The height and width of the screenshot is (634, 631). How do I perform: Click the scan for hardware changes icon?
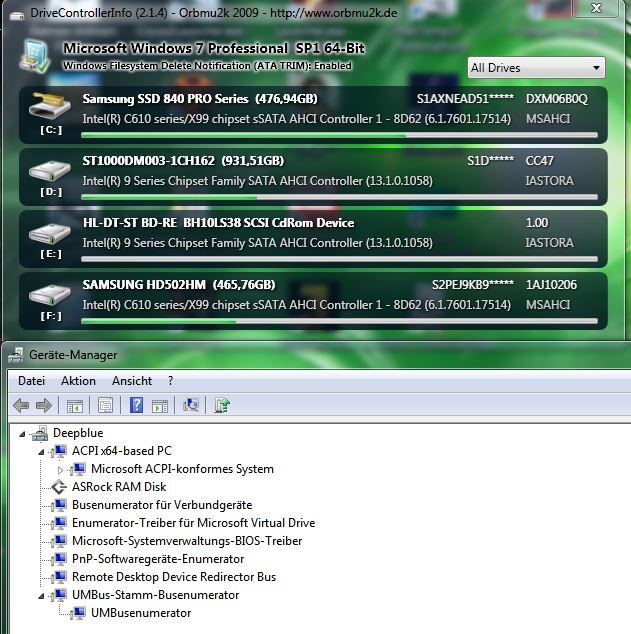coord(191,405)
